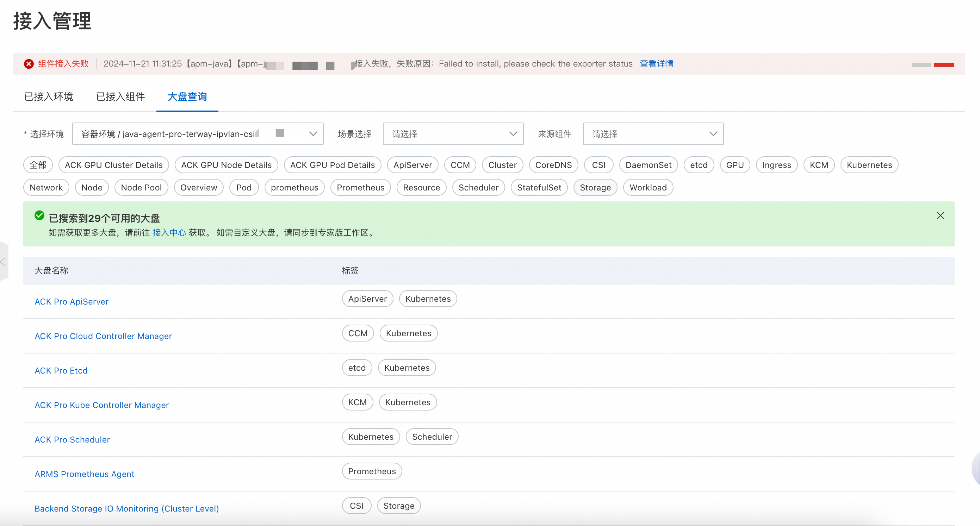
Task: Toggle the CCM filter tag
Action: [x=460, y=165]
